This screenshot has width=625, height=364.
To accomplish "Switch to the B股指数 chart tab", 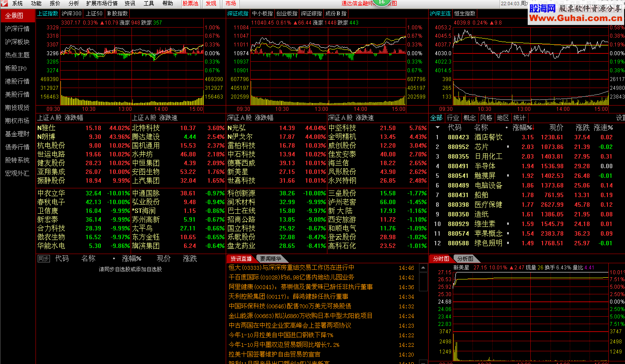I will (117, 14).
